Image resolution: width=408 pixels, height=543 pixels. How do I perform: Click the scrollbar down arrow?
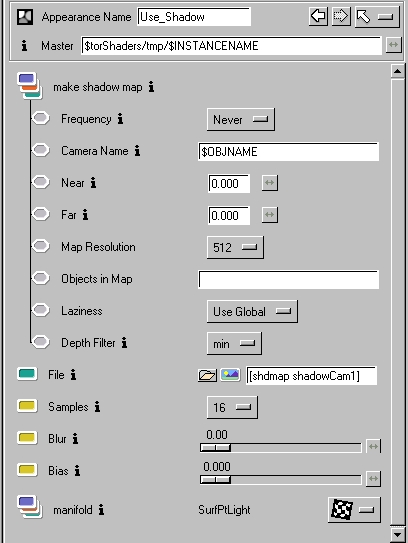tap(397, 534)
